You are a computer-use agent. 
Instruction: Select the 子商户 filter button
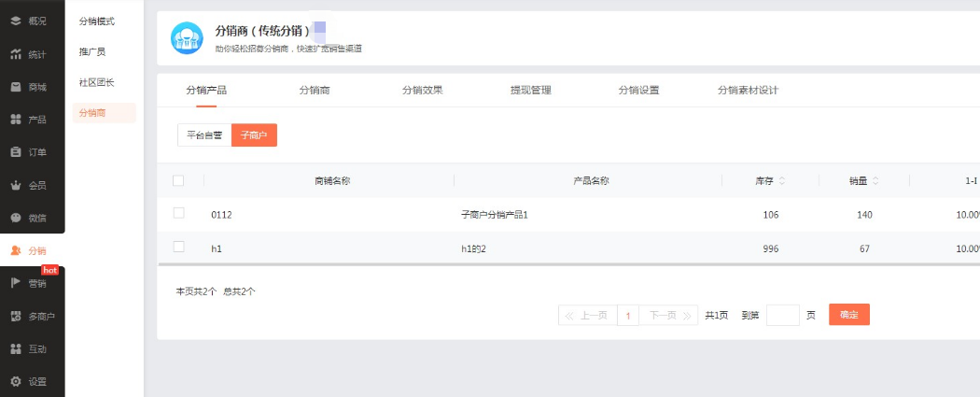click(254, 135)
